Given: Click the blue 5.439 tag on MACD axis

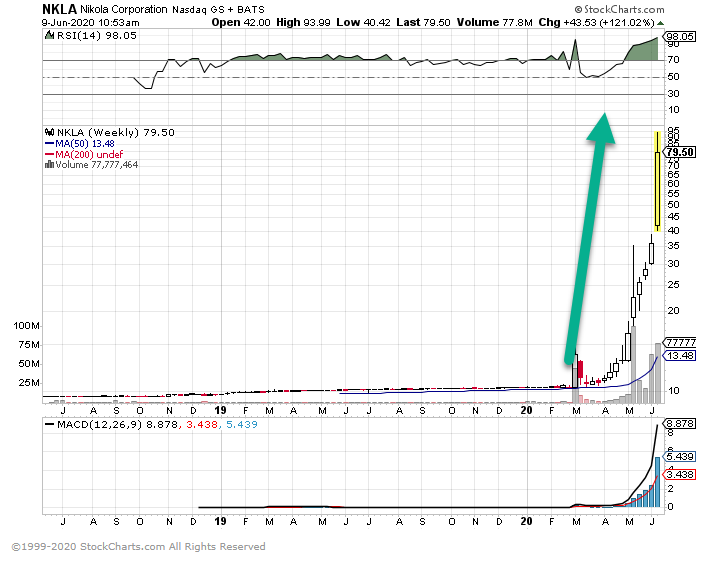Looking at the screenshot, I should pos(680,457).
